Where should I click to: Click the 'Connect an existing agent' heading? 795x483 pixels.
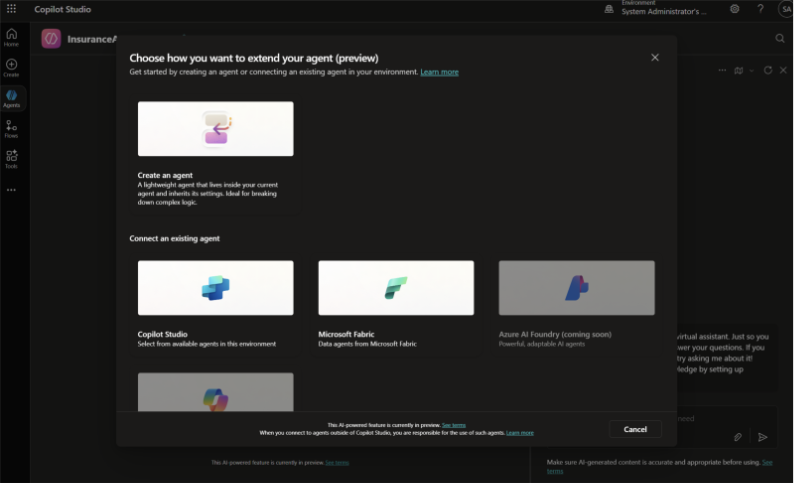click(174, 238)
